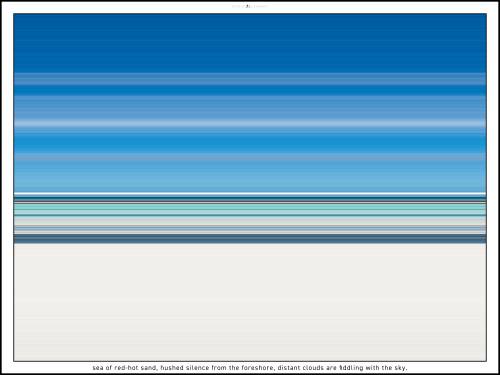This screenshot has height=375, width=500.
Task: Click the muted blue-grey stripe in the upper sky
Action: (250, 79)
